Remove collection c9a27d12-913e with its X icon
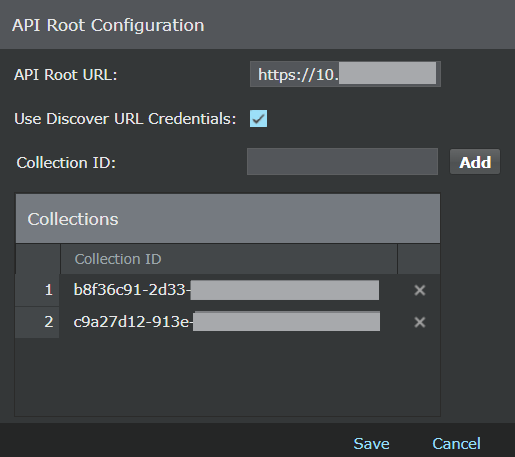 click(x=420, y=322)
